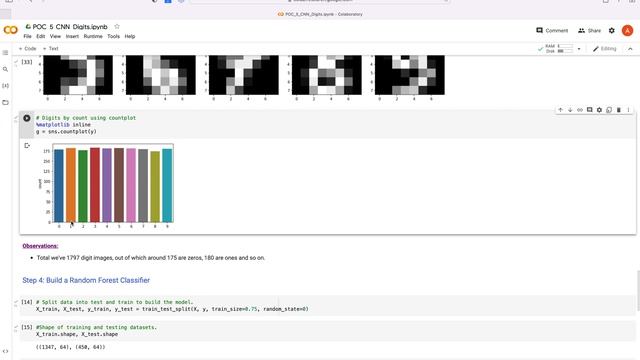640x360 pixels.
Task: Open the Edit menu
Action: coord(41,36)
